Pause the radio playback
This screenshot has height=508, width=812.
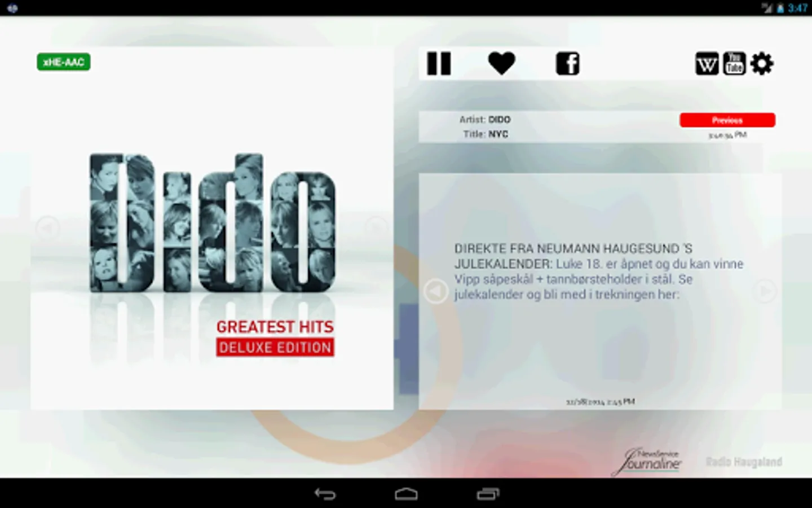(x=439, y=63)
